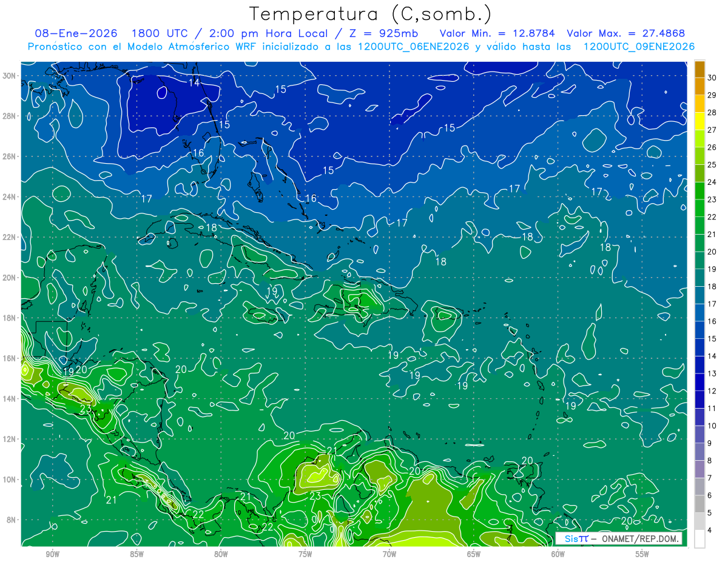Click the "55W" longitude axis label
The image size is (728, 562).
point(642,555)
